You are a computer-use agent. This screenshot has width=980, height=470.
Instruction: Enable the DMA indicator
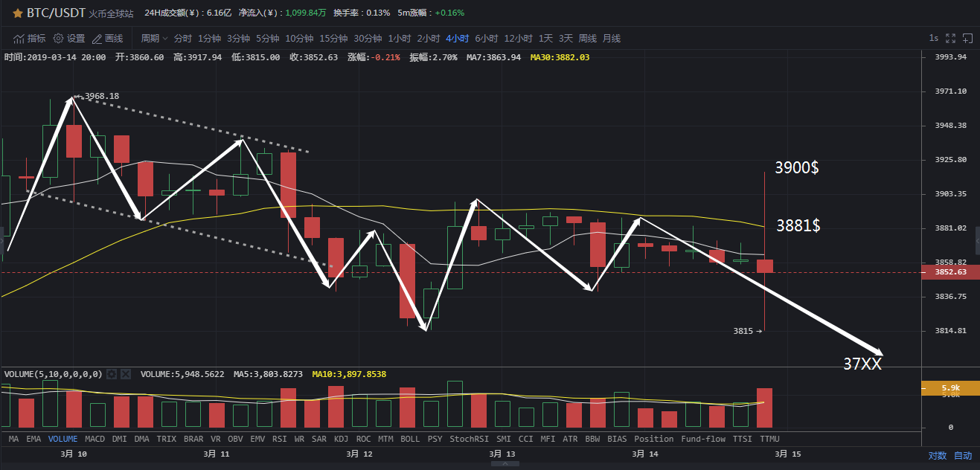(x=143, y=439)
